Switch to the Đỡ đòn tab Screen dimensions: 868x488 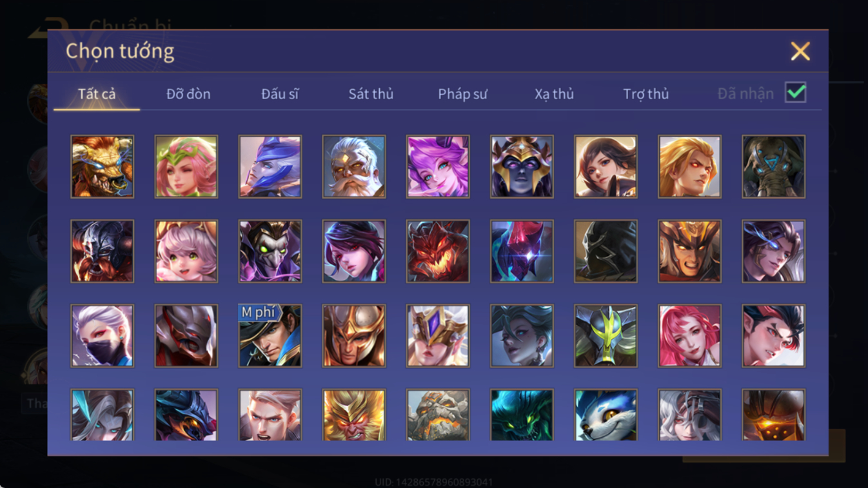point(188,94)
